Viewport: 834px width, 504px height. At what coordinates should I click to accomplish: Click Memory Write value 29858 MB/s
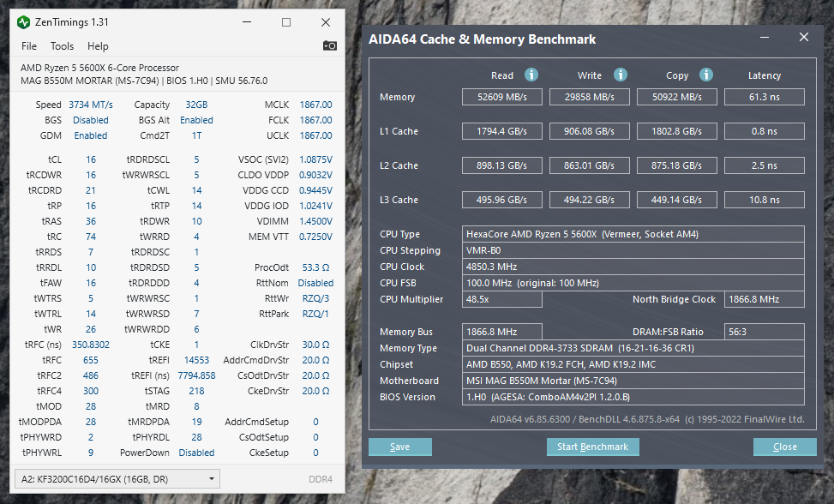[x=590, y=97]
